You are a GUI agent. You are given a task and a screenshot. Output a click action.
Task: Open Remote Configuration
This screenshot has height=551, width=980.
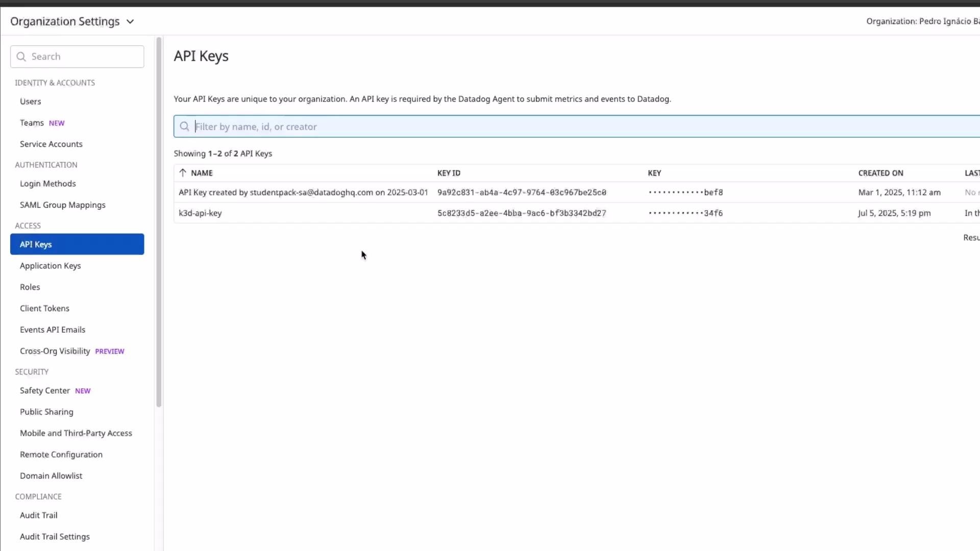tap(61, 455)
